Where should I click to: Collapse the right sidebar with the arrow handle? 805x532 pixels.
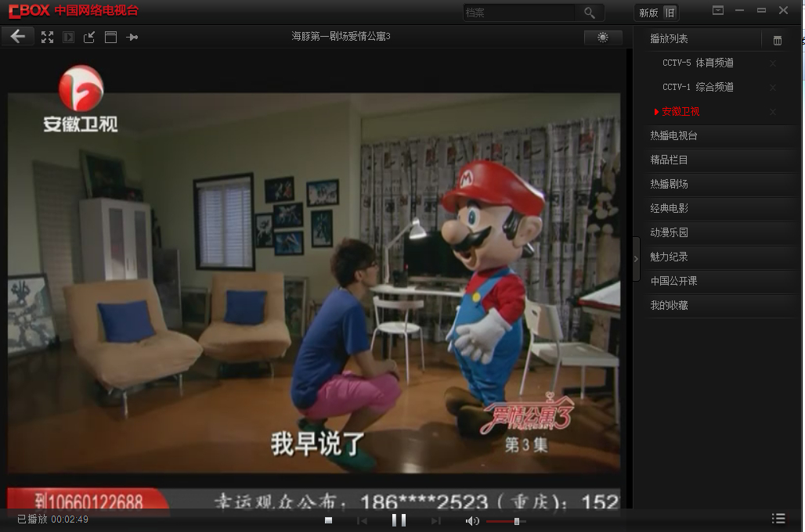pyautogui.click(x=636, y=259)
